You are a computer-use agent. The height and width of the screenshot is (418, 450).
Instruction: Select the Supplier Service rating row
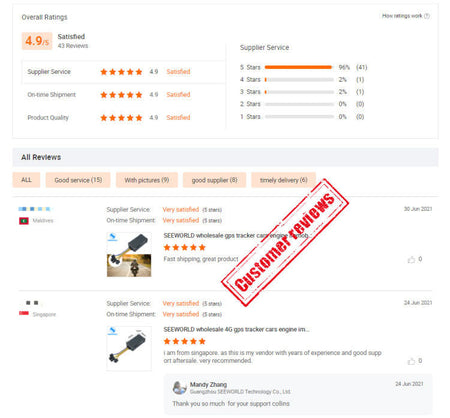click(x=123, y=72)
